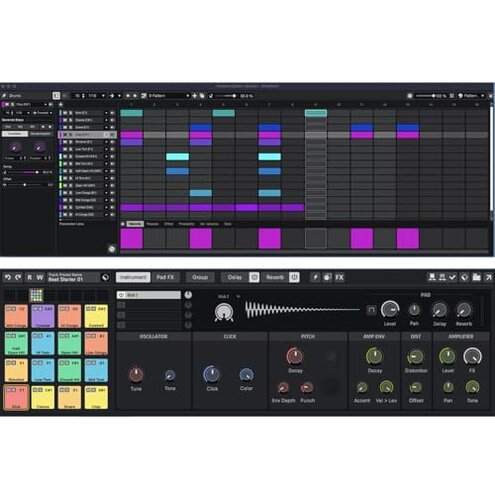Click the lightning bolt icon in drum machine toolbar
This screenshot has height=495, width=495.
tap(315, 277)
